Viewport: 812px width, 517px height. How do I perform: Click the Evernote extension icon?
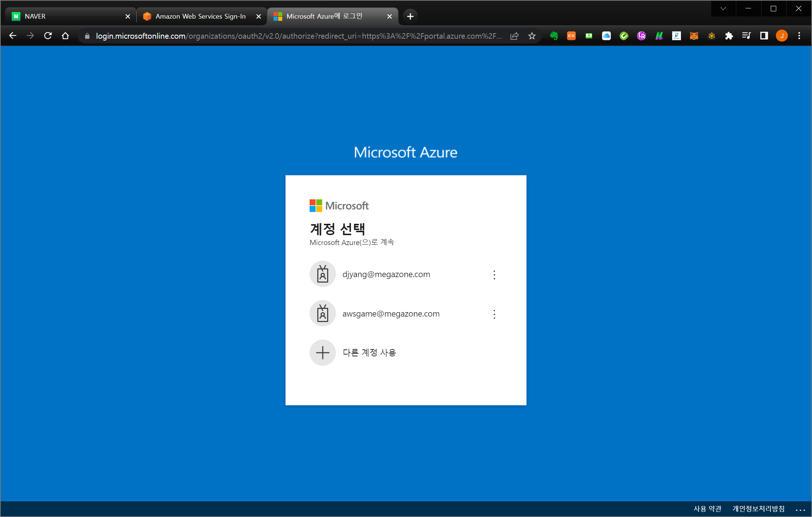point(554,36)
